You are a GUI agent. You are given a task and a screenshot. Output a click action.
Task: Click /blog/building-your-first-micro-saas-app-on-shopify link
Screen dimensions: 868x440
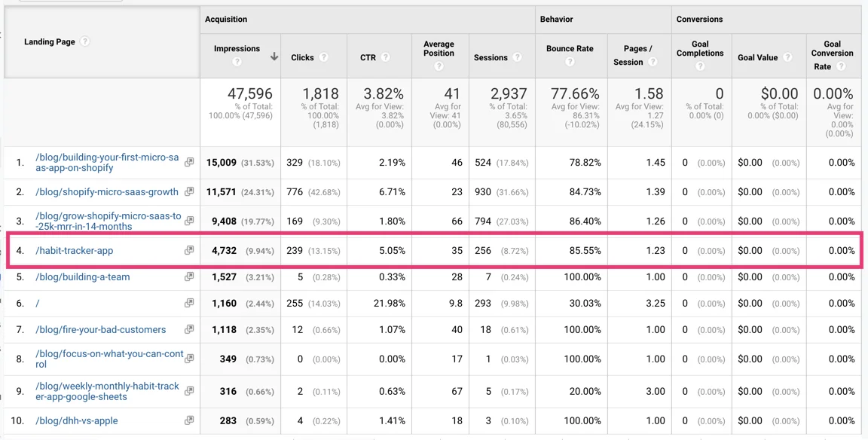[x=107, y=163]
